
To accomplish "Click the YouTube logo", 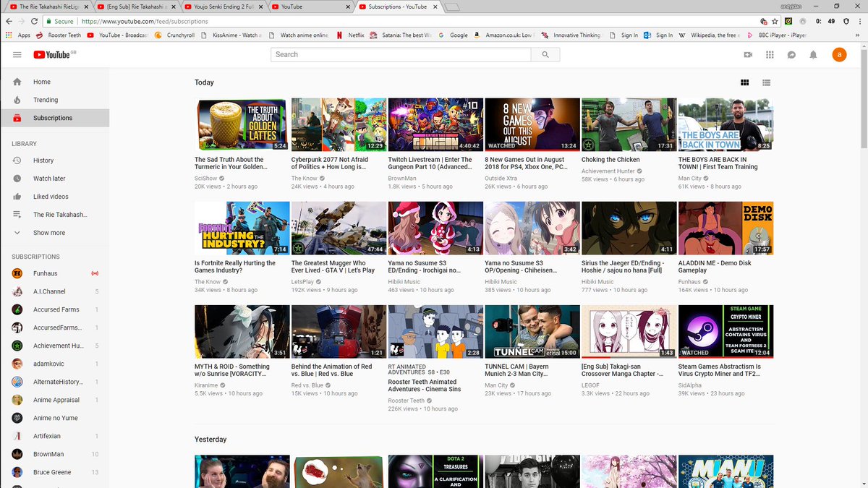I will (51, 55).
